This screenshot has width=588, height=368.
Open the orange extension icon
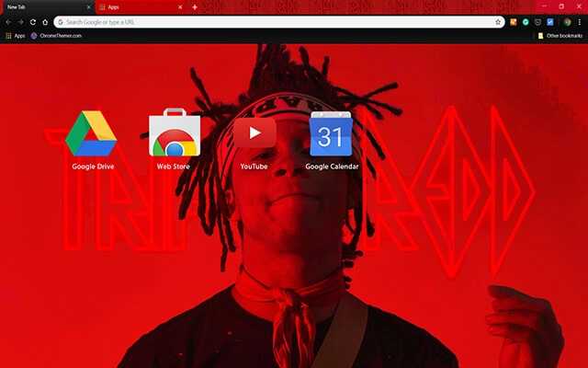514,22
